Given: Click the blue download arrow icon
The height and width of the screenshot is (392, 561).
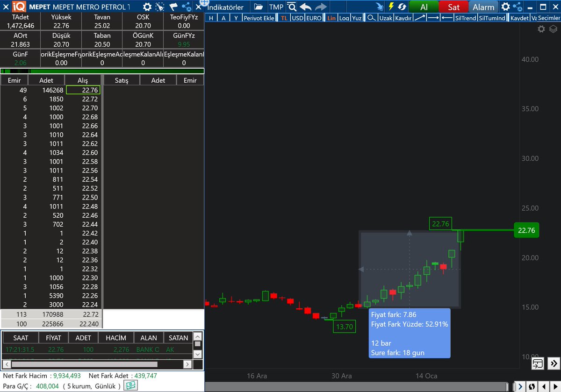Looking at the screenshot, I should coord(381,7).
